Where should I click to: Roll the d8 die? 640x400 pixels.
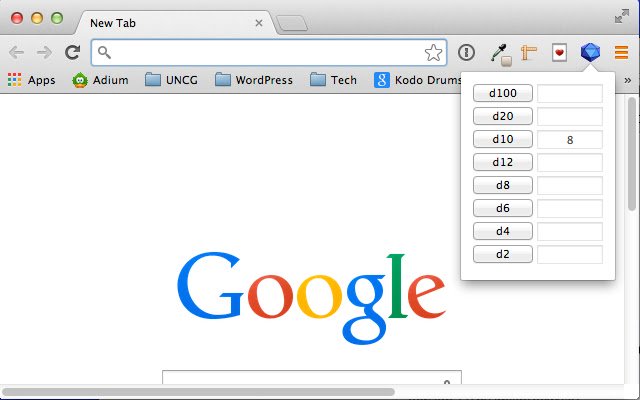click(503, 185)
